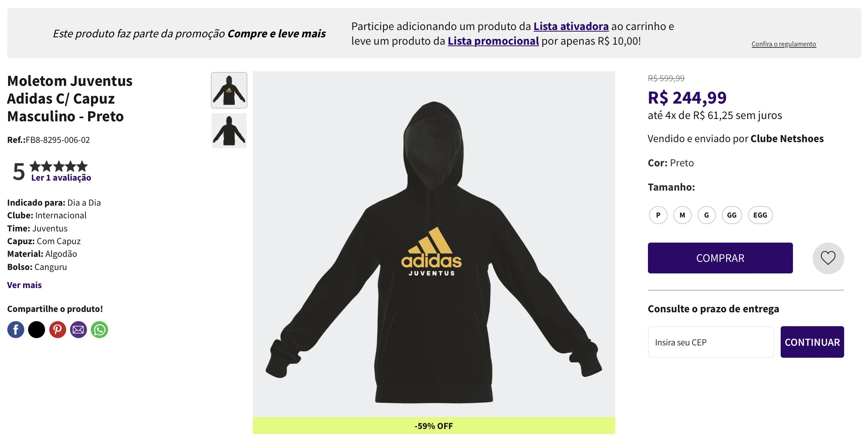The height and width of the screenshot is (439, 868).
Task: Open the Lista promocional link
Action: (493, 41)
